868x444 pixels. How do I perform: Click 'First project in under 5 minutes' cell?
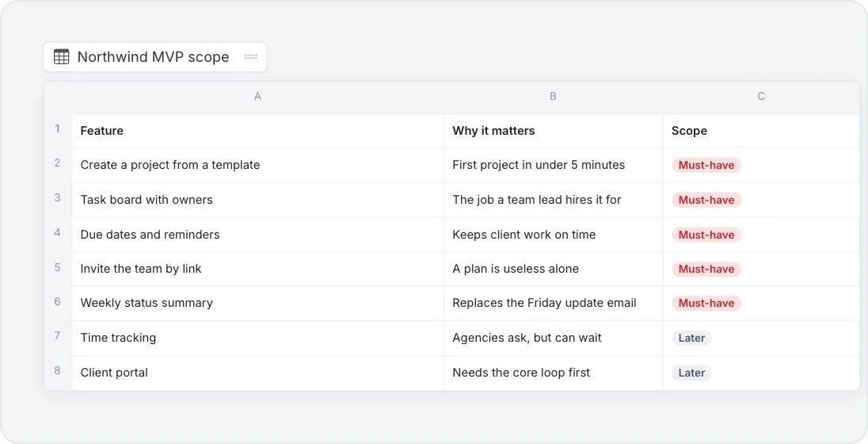click(x=554, y=165)
